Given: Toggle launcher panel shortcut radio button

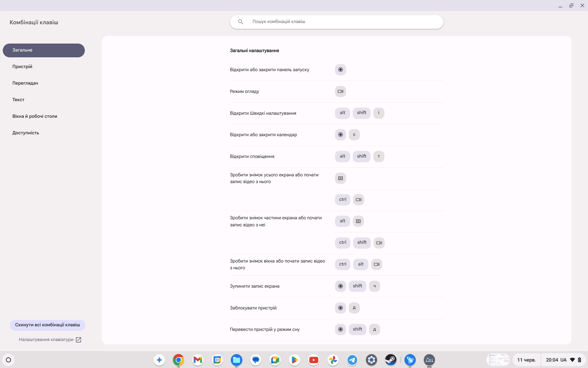Looking at the screenshot, I should tap(340, 70).
